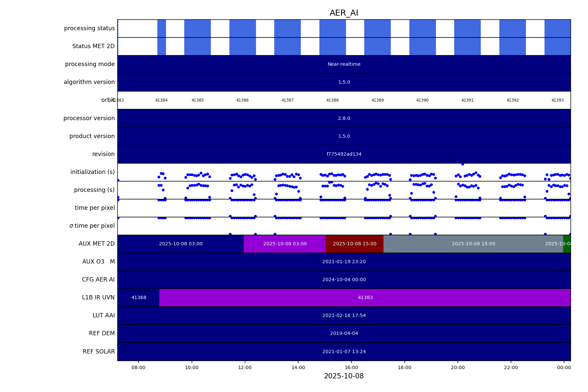Click the 20:00 x-axis tick label

[458, 367]
